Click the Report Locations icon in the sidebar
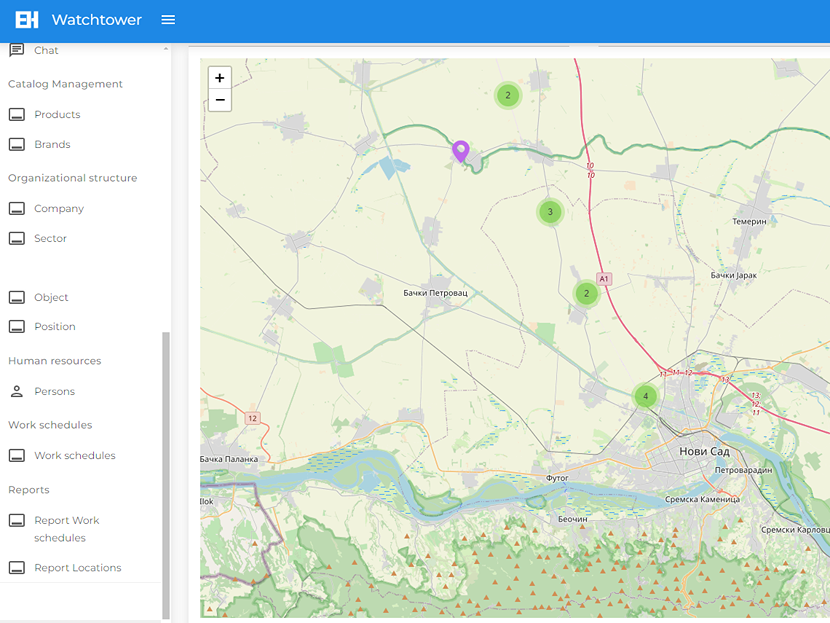Viewport: 830px width, 623px height. 16,568
